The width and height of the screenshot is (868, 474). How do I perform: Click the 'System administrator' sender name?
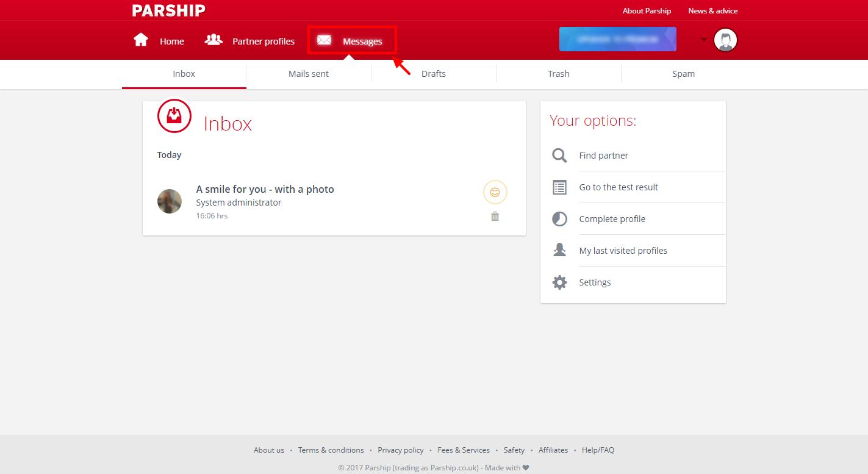coord(239,203)
